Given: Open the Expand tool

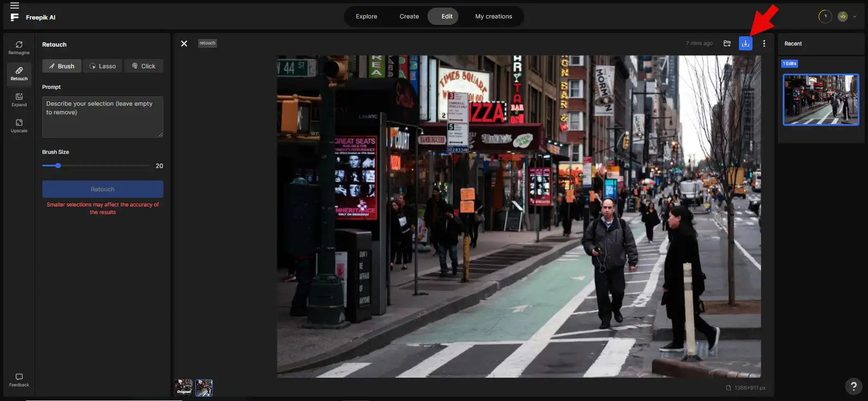Looking at the screenshot, I should click(x=19, y=100).
